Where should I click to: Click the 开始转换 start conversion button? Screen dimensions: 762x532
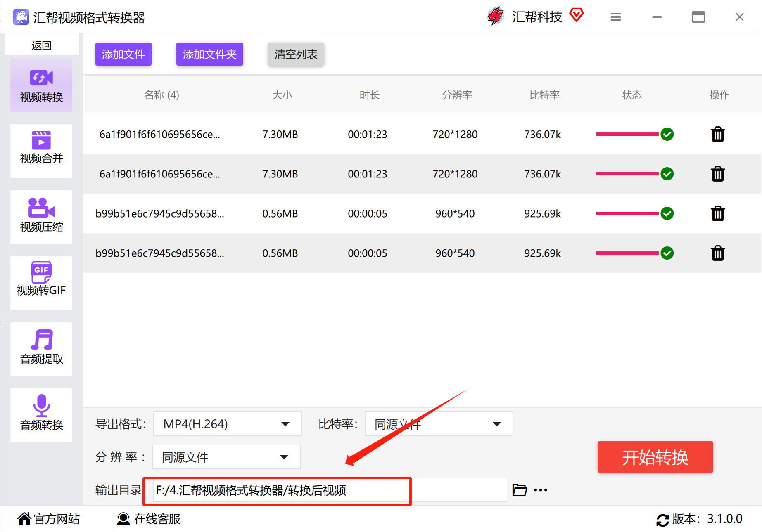pos(655,457)
